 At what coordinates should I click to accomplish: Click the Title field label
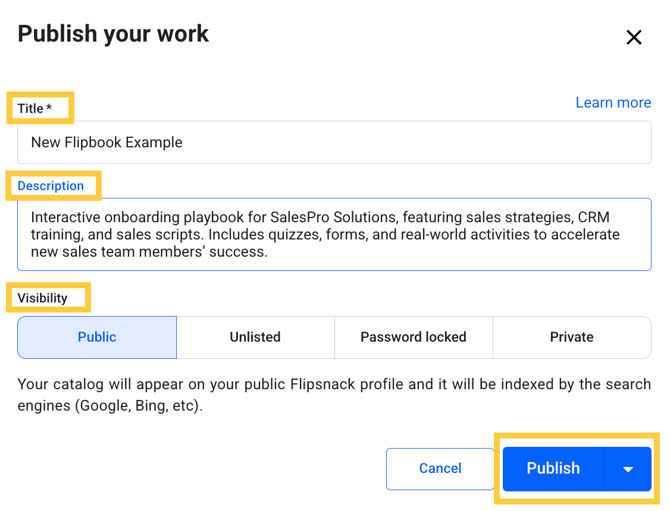pyautogui.click(x=30, y=108)
